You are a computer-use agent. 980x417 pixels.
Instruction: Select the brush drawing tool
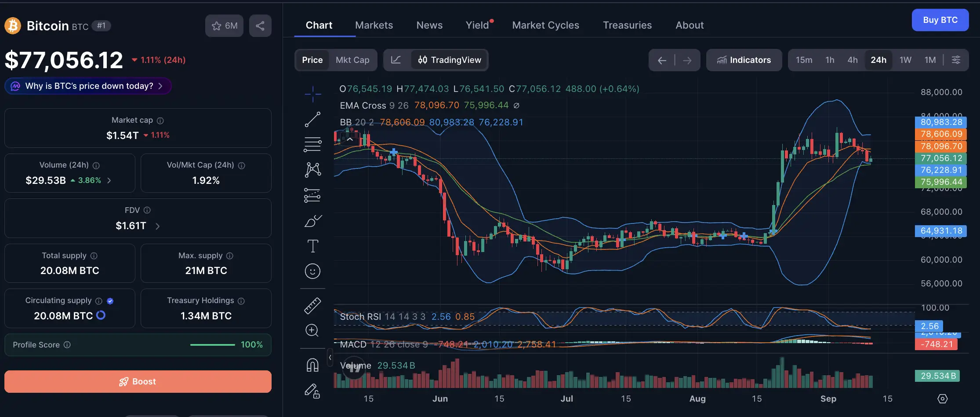(312, 221)
